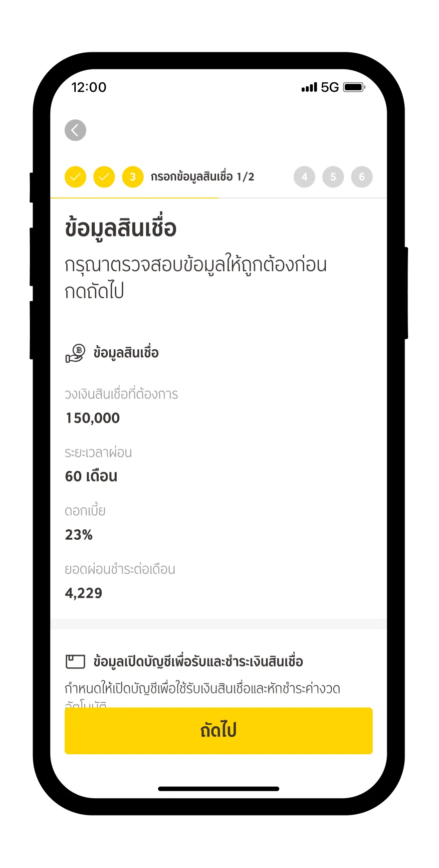The width and height of the screenshot is (439, 868).
Task: Select the 150,000 loan amount value
Action: [93, 418]
